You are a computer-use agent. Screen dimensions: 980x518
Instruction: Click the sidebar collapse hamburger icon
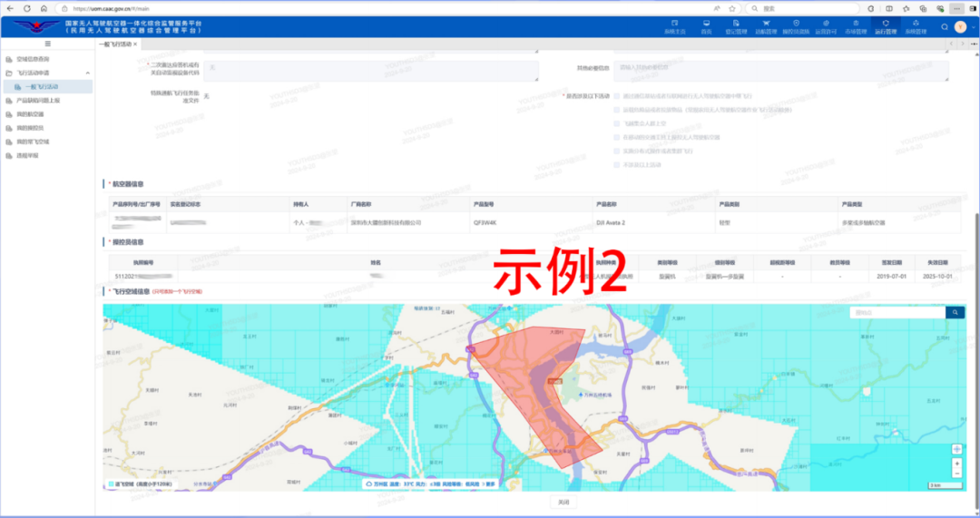pos(47,44)
